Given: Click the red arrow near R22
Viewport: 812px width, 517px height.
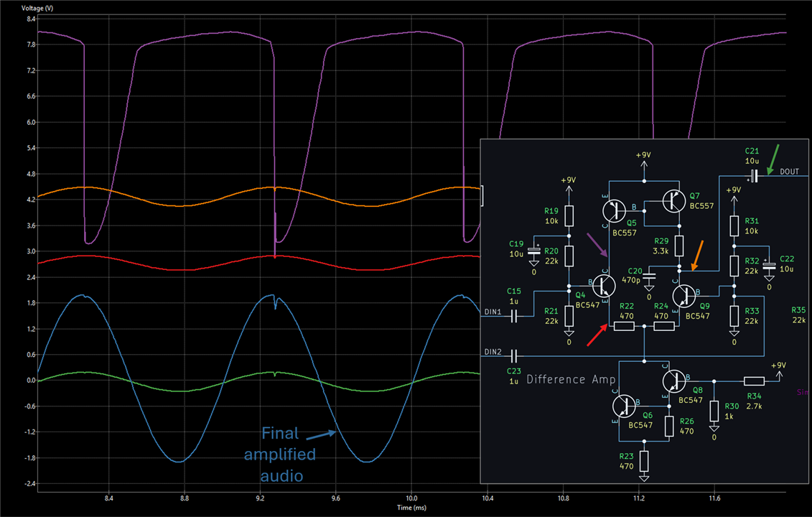Looking at the screenshot, I should pos(597,335).
